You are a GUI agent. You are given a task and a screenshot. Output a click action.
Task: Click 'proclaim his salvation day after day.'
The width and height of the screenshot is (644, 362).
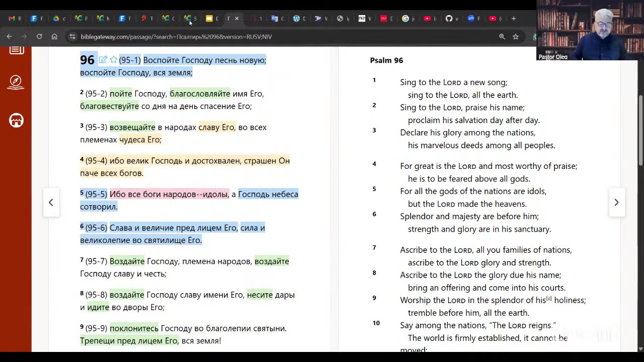pos(473,120)
